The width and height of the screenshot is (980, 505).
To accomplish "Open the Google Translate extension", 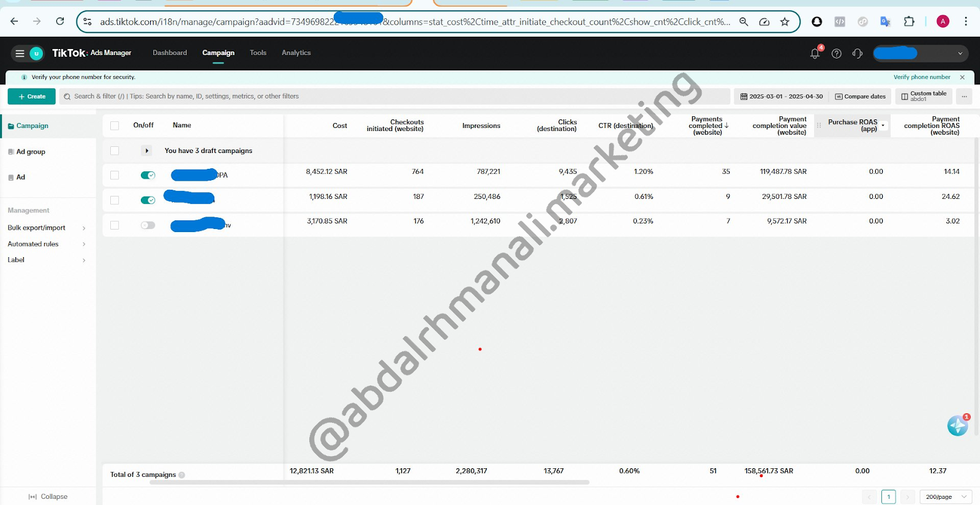I will tap(885, 21).
